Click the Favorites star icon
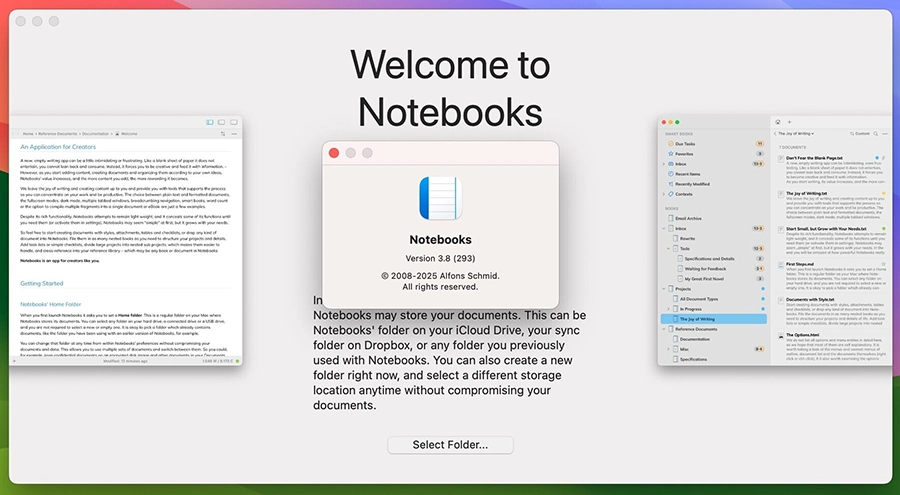Viewport: 900px width, 495px height. click(668, 154)
